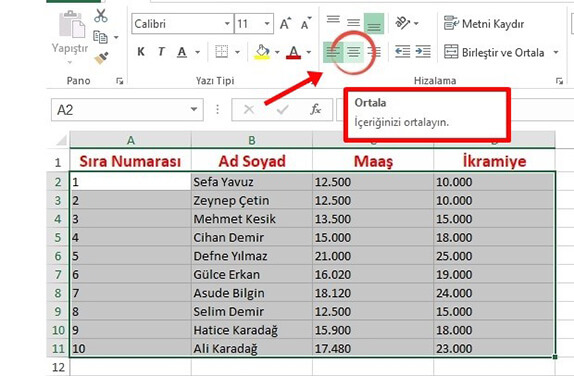Open Birleştir ve Ortala dropdown arrow
Screen dimensions: 574x376
tap(556, 52)
